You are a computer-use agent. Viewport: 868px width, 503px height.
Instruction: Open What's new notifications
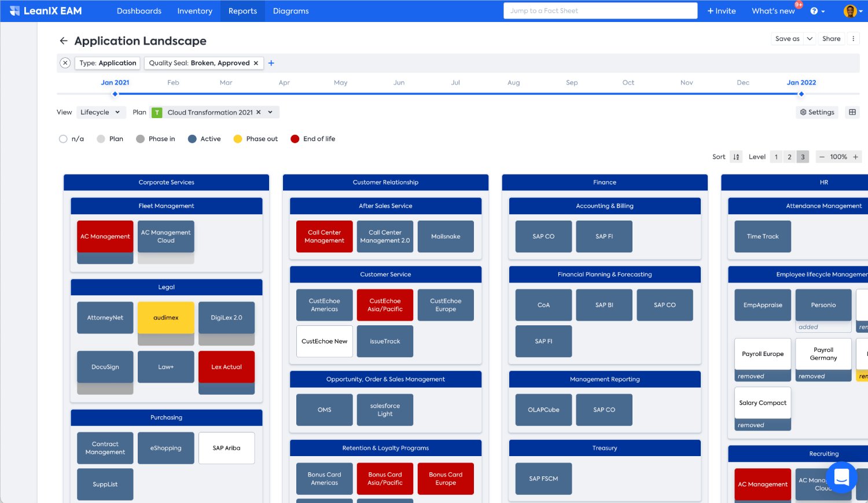click(x=773, y=11)
